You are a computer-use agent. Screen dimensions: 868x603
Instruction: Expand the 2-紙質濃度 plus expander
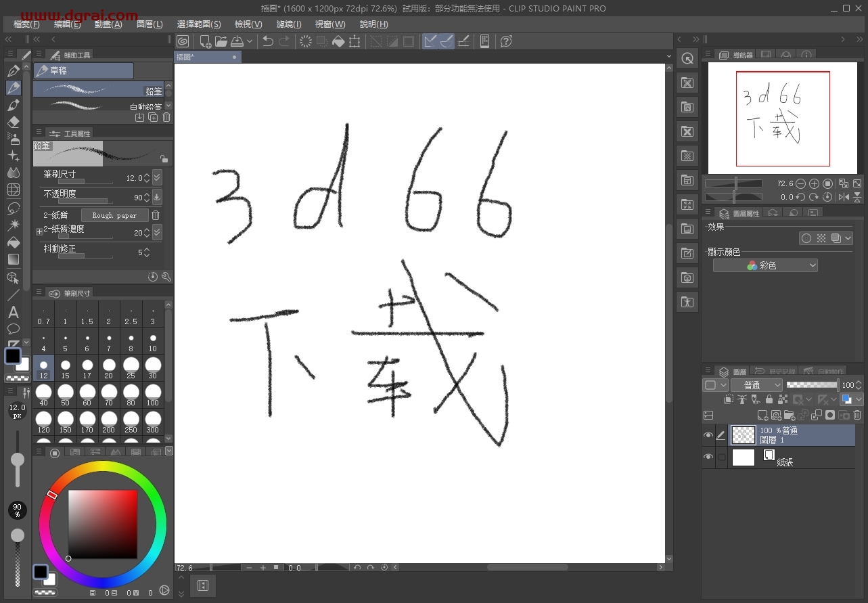coord(39,232)
